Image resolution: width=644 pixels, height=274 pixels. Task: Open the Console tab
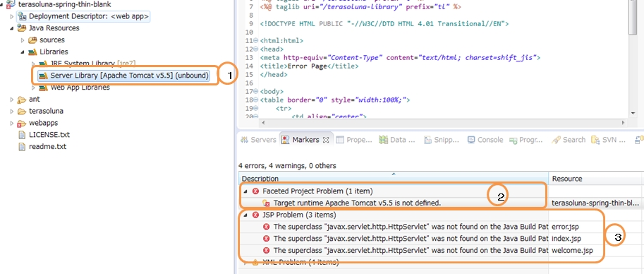pyautogui.click(x=485, y=140)
